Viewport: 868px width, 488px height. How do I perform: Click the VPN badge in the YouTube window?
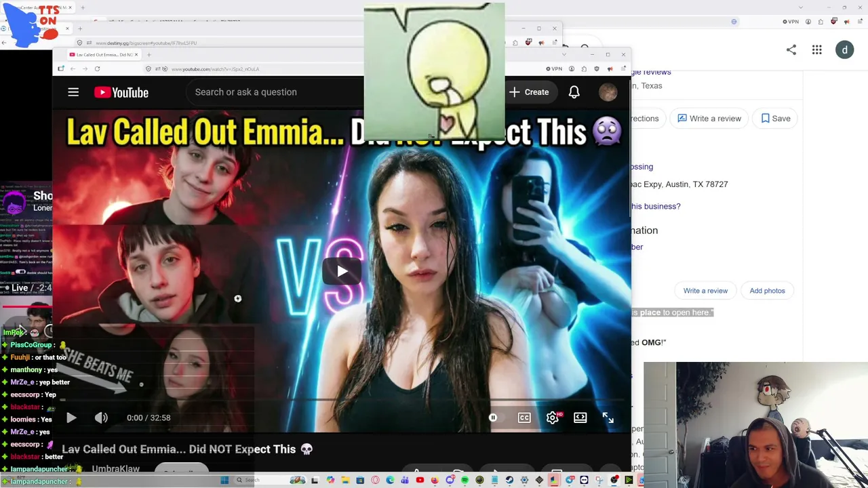tap(555, 68)
